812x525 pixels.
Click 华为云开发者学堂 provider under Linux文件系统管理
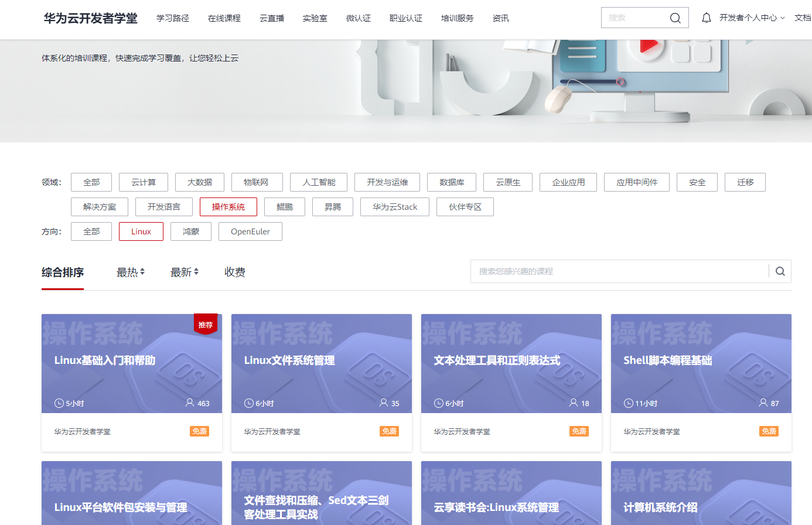point(272,432)
